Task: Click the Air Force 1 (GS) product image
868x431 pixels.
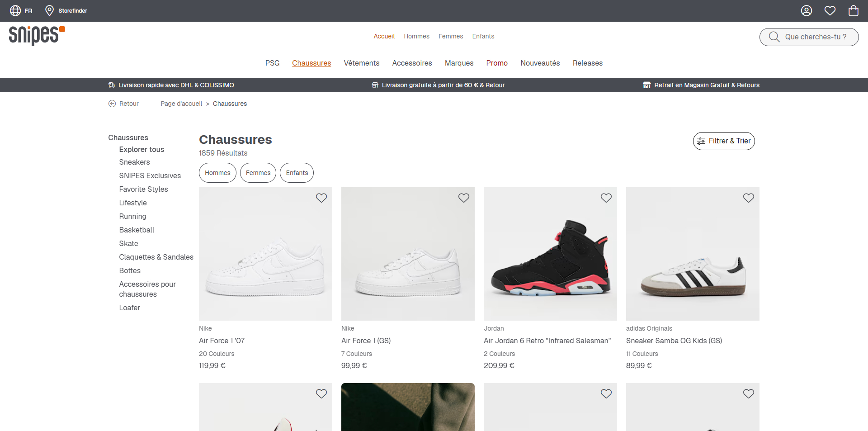Action: tap(408, 254)
